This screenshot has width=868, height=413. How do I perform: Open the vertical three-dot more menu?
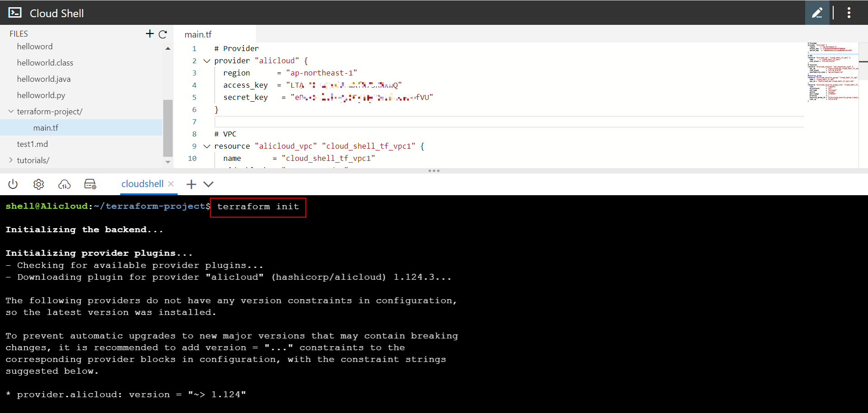pos(849,13)
